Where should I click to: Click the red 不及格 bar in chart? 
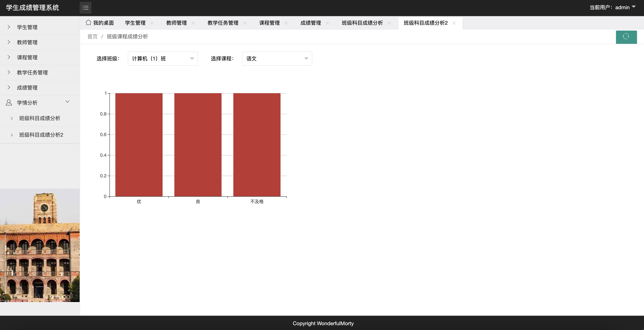(x=257, y=145)
